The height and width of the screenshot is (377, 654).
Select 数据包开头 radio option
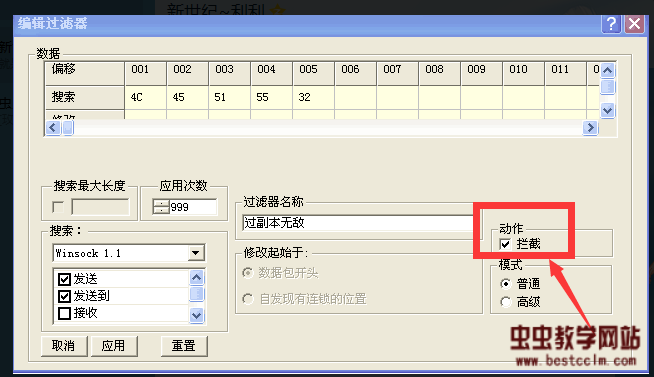tap(248, 273)
